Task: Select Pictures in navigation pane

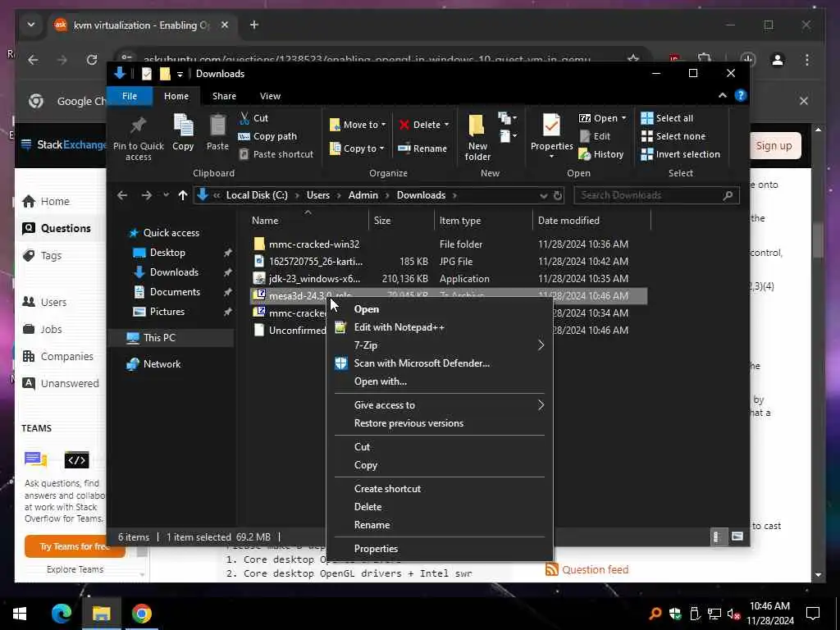Action: [167, 312]
